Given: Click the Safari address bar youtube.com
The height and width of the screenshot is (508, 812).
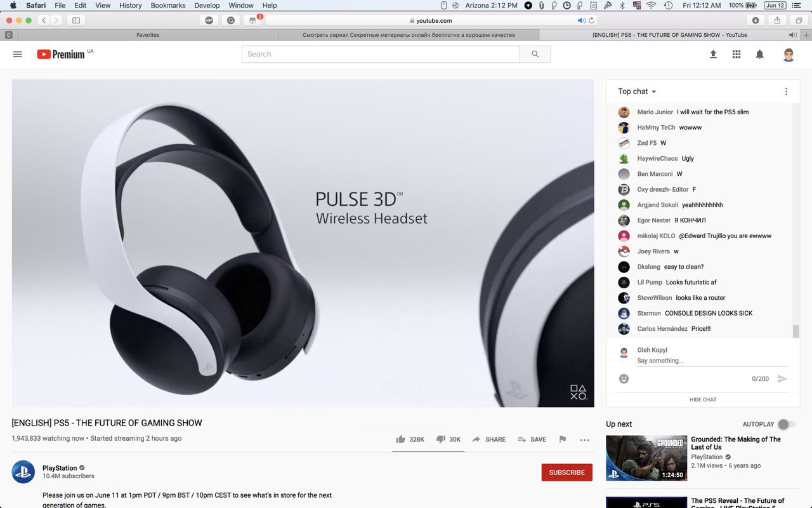Looking at the screenshot, I should [x=430, y=20].
